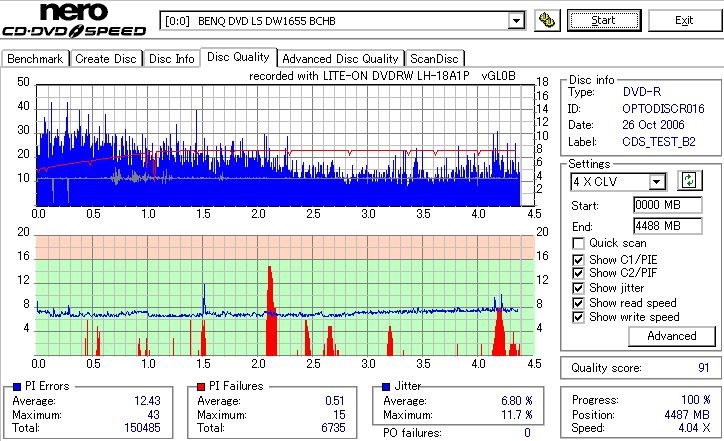This screenshot has height=441, width=724.
Task: Click PI Failures total 6735
Action: point(333,428)
